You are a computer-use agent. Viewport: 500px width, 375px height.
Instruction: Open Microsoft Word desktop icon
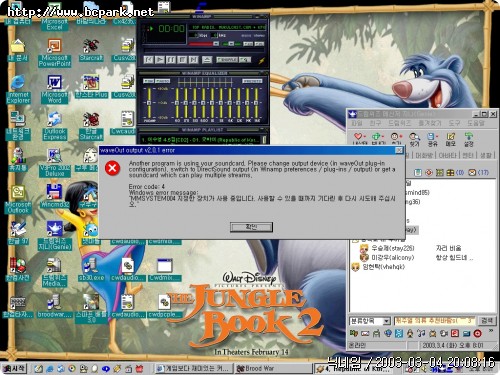[x=54, y=89]
